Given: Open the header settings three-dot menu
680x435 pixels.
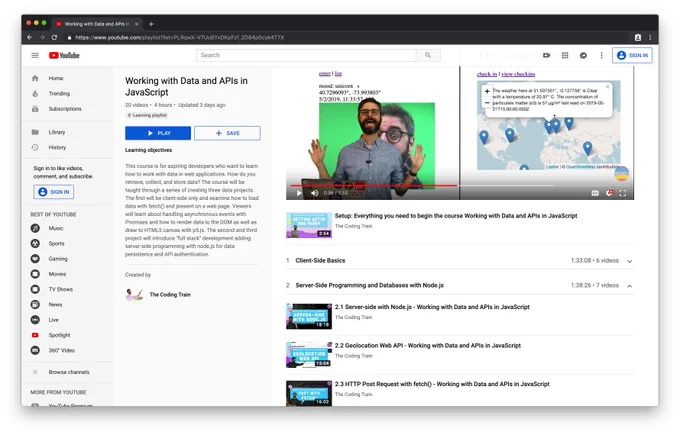Looking at the screenshot, I should 602,56.
